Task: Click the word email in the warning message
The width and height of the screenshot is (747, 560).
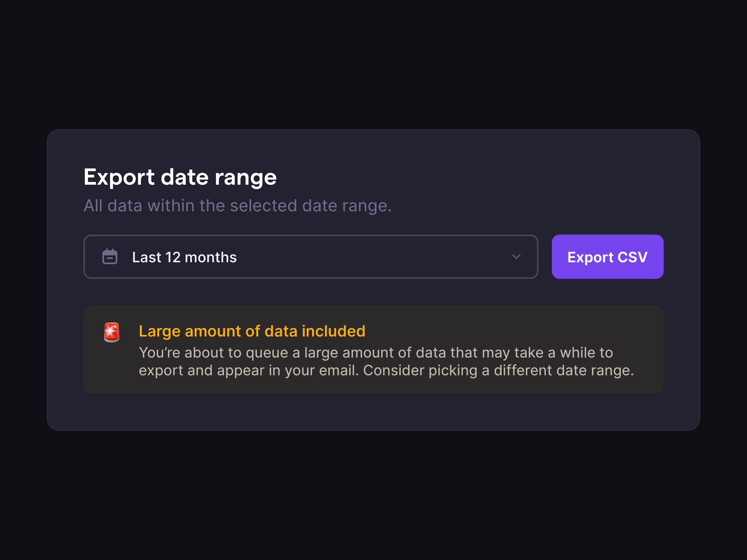Action: point(337,371)
